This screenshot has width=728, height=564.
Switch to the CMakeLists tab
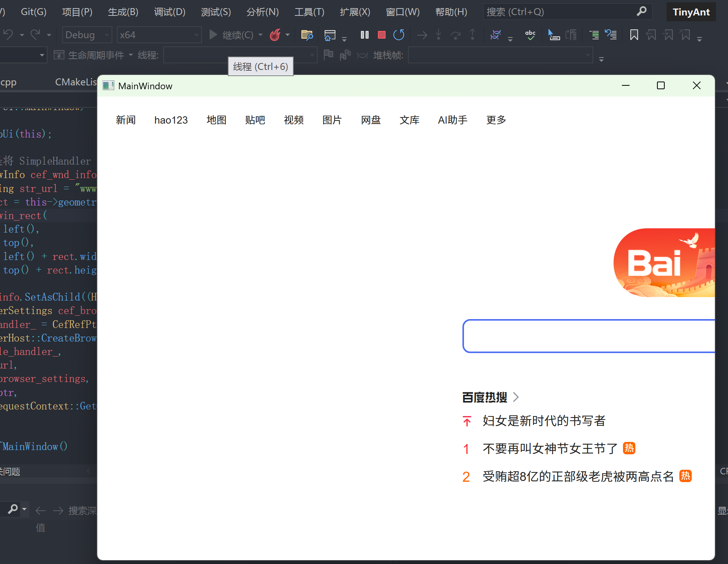click(76, 82)
